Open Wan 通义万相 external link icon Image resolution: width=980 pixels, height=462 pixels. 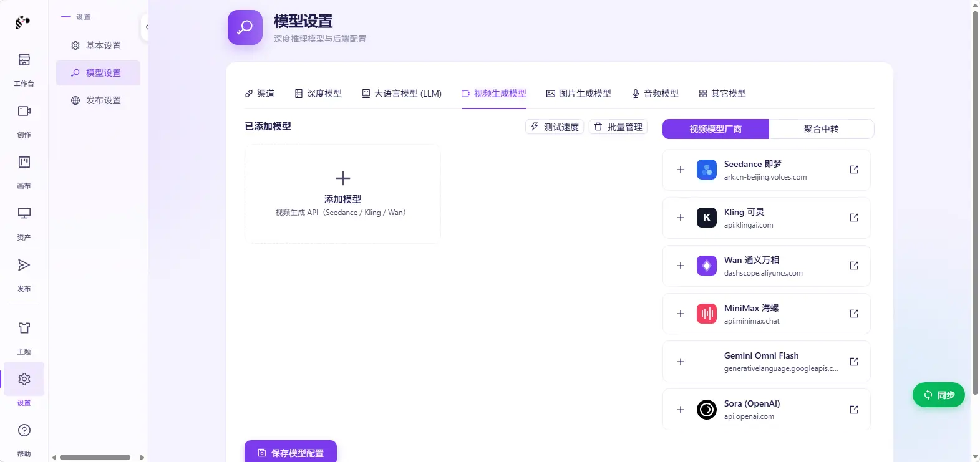pos(854,266)
